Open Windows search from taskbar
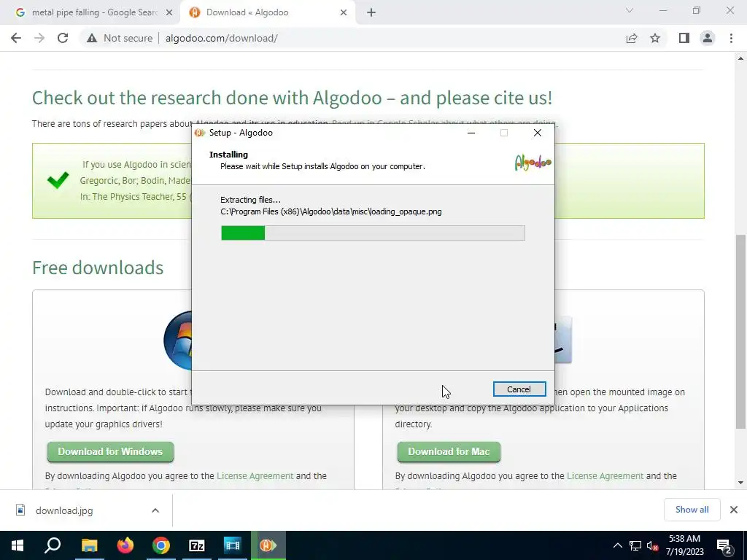The height and width of the screenshot is (560, 747). (x=53, y=545)
